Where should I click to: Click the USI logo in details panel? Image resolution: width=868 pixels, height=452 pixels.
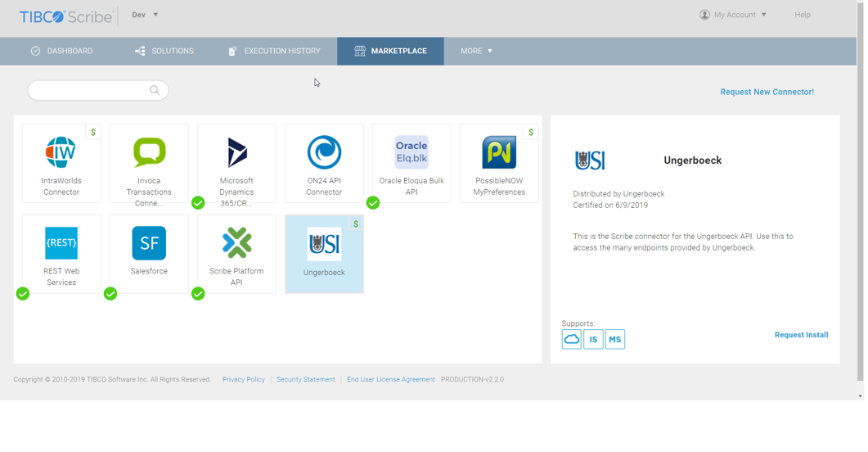(x=590, y=160)
